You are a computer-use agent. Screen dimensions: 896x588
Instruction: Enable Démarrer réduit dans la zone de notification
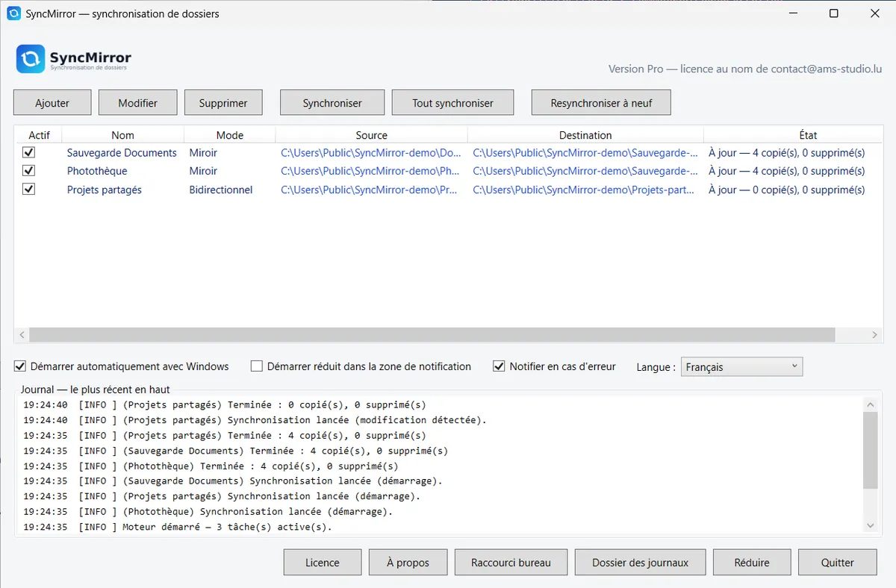(x=257, y=366)
